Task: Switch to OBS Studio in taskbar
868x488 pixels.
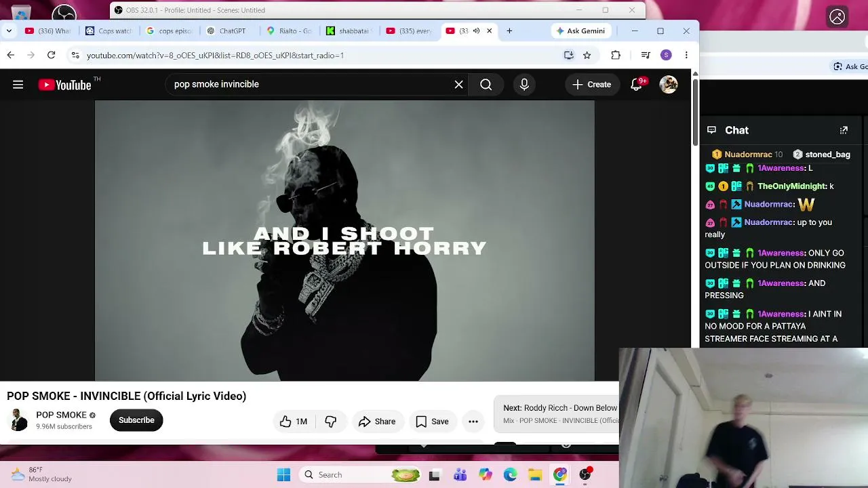Action: tap(585, 475)
